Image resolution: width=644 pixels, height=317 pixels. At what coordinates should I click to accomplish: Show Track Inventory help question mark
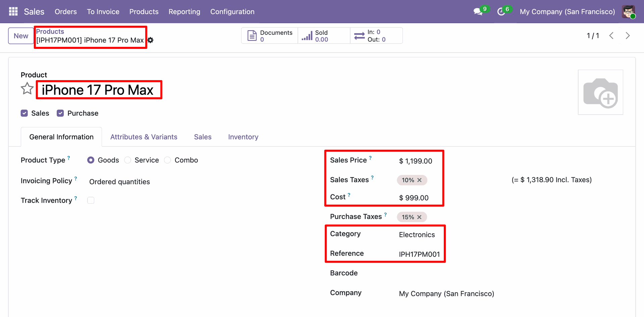(75, 198)
